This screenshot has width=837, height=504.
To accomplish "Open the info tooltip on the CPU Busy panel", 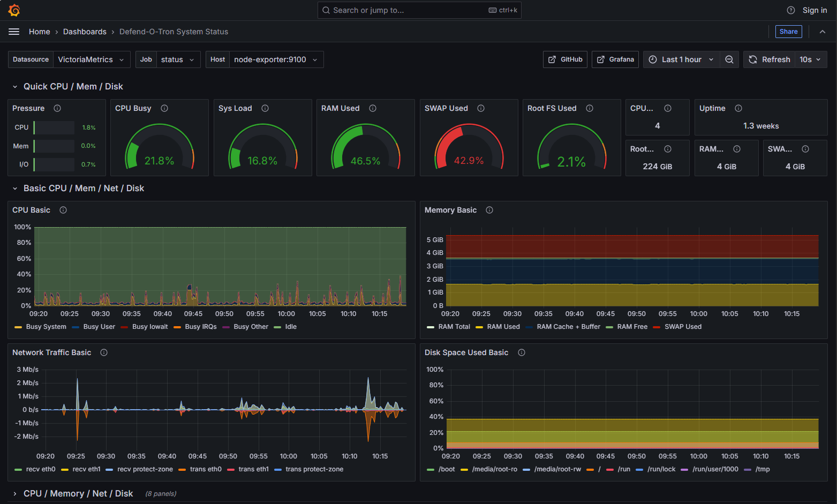I will pyautogui.click(x=164, y=108).
